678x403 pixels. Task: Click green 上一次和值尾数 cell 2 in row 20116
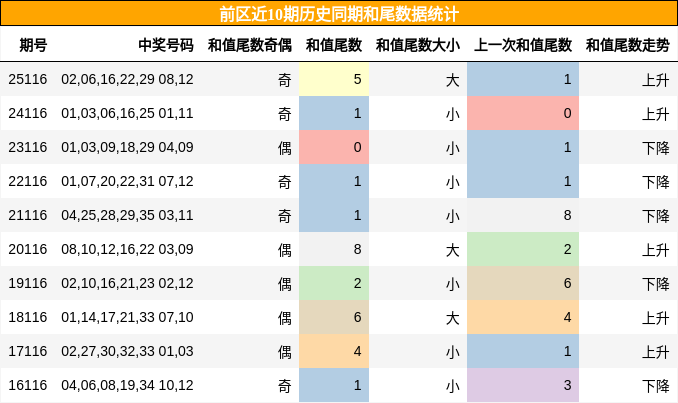pyautogui.click(x=523, y=249)
